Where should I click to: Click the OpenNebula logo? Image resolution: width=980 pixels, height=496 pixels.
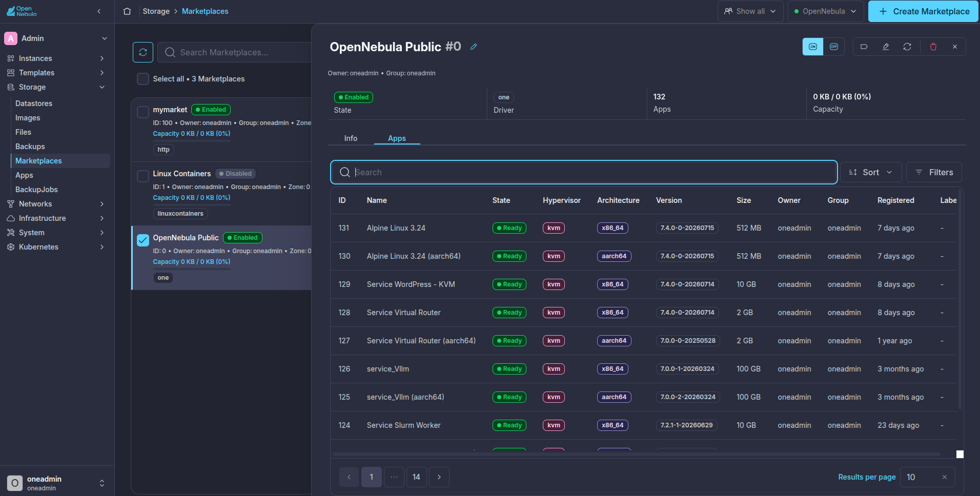pos(22,11)
